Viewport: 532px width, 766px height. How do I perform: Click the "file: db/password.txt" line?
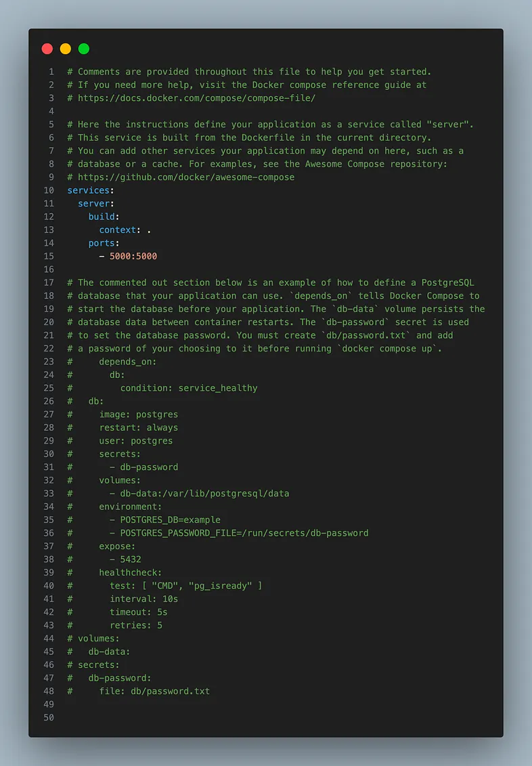pyautogui.click(x=154, y=691)
